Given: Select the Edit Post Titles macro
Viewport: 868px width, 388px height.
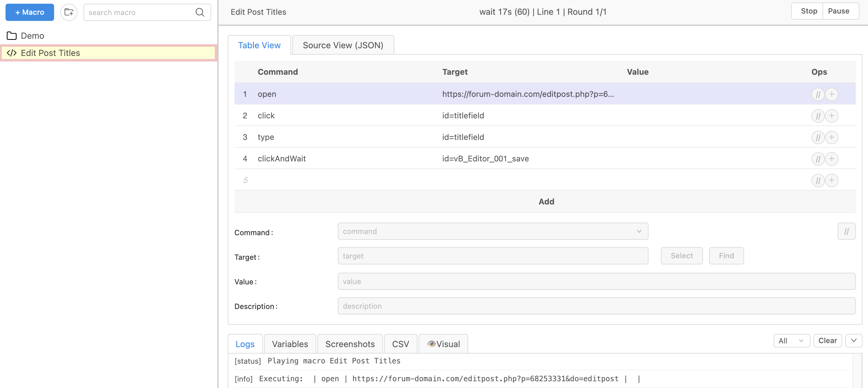Looking at the screenshot, I should click(108, 53).
